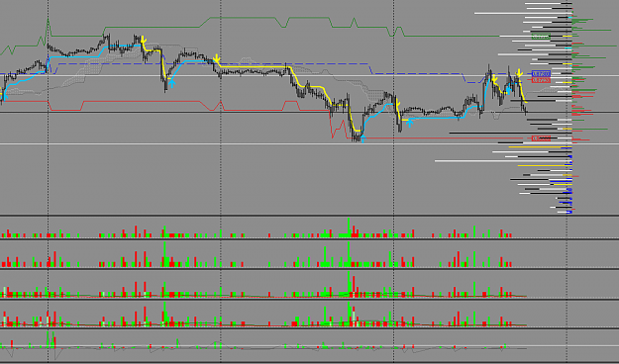Click the red price label on the lowest red support line
This screenshot has width=619, height=364.
coord(541,138)
